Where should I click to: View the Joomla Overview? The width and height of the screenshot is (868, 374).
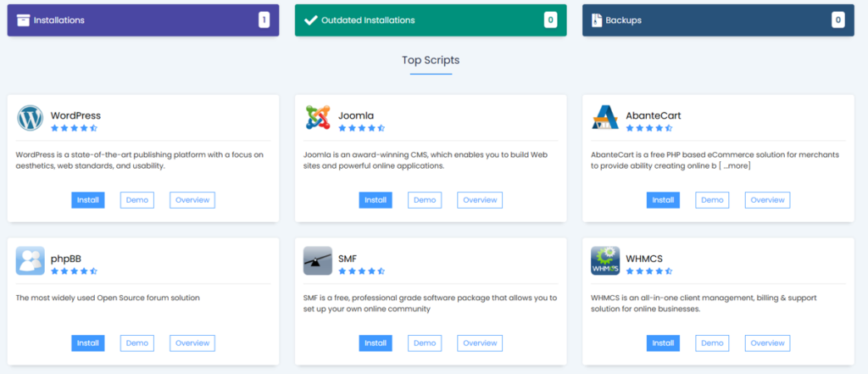pos(480,200)
